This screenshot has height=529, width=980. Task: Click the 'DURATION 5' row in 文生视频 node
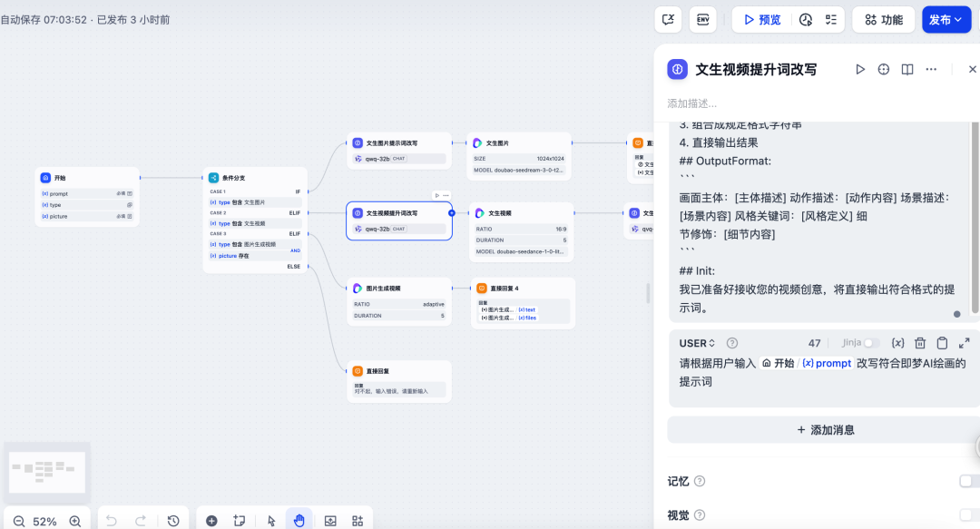(521, 240)
